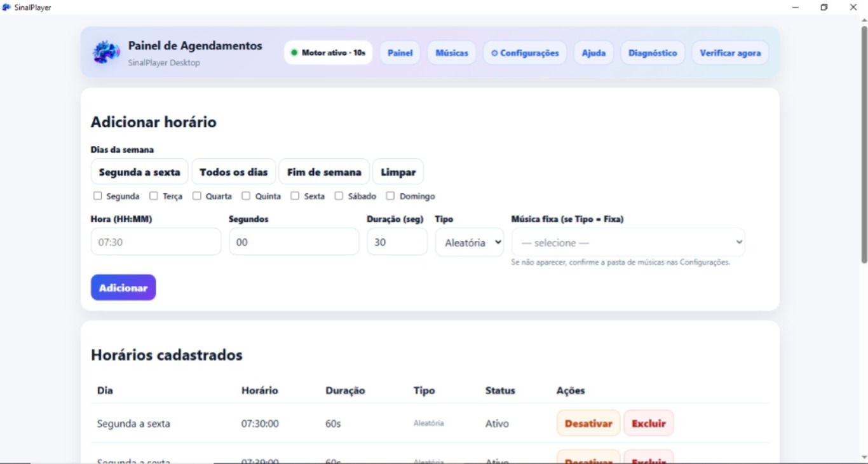Go to the Músicas tab
This screenshot has height=464, width=868.
click(452, 53)
